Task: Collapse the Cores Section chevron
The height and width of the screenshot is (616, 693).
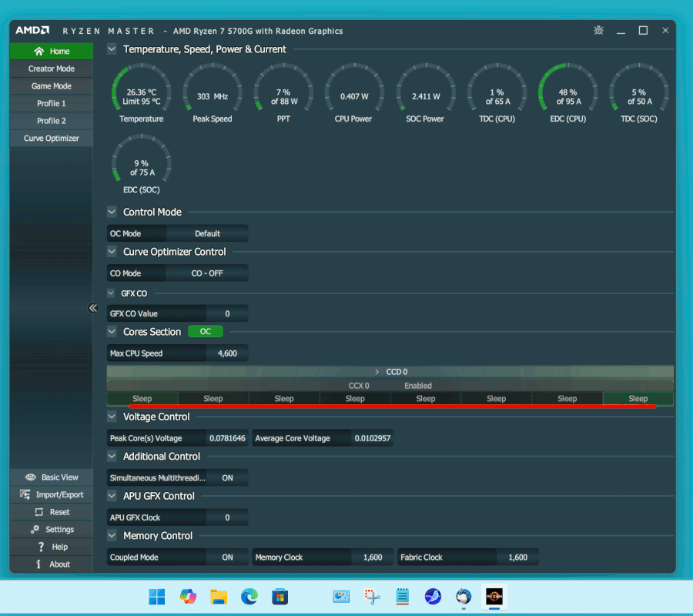Action: (x=112, y=331)
